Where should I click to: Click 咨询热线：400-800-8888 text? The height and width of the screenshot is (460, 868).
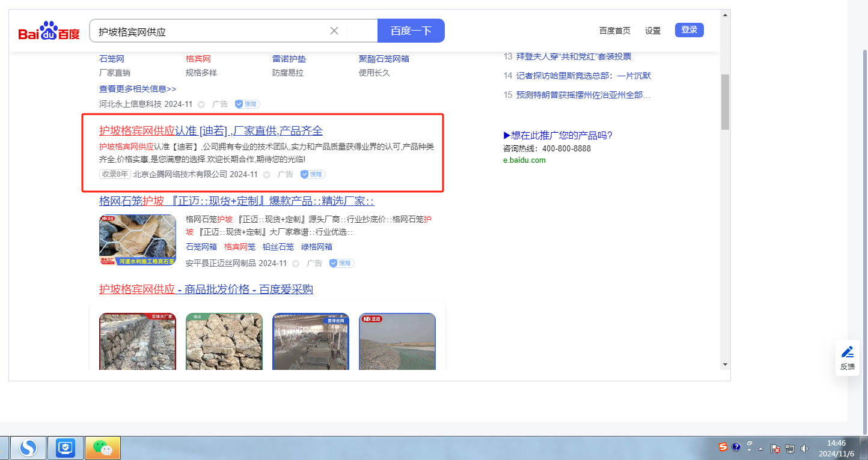(547, 148)
